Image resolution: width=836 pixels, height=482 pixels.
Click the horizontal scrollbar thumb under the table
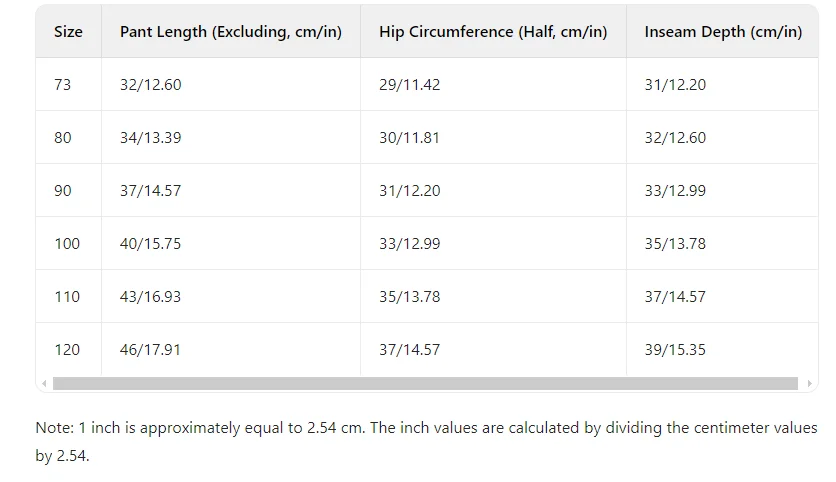tap(425, 383)
